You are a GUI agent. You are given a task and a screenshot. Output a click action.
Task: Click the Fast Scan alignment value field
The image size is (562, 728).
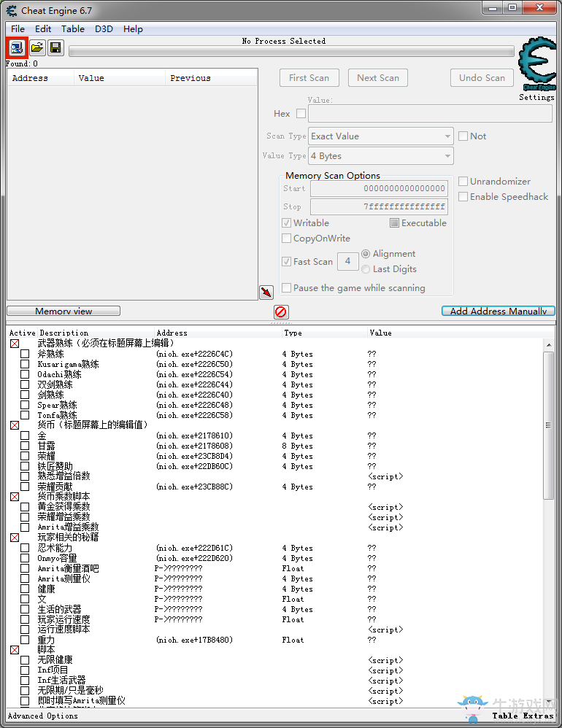[x=348, y=261]
